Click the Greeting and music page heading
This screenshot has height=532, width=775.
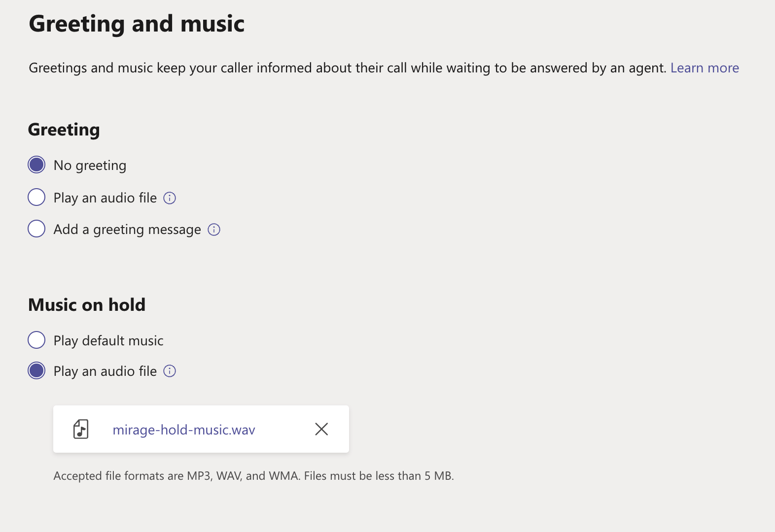click(x=137, y=24)
